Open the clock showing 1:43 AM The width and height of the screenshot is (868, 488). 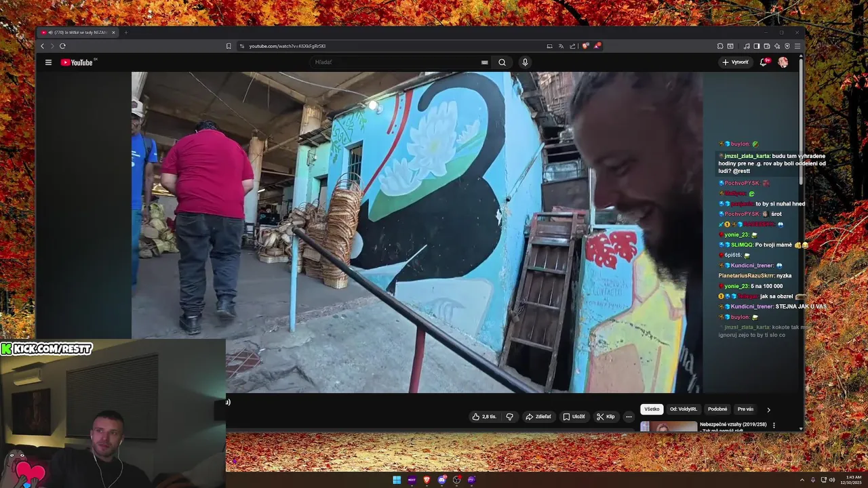[x=851, y=480]
